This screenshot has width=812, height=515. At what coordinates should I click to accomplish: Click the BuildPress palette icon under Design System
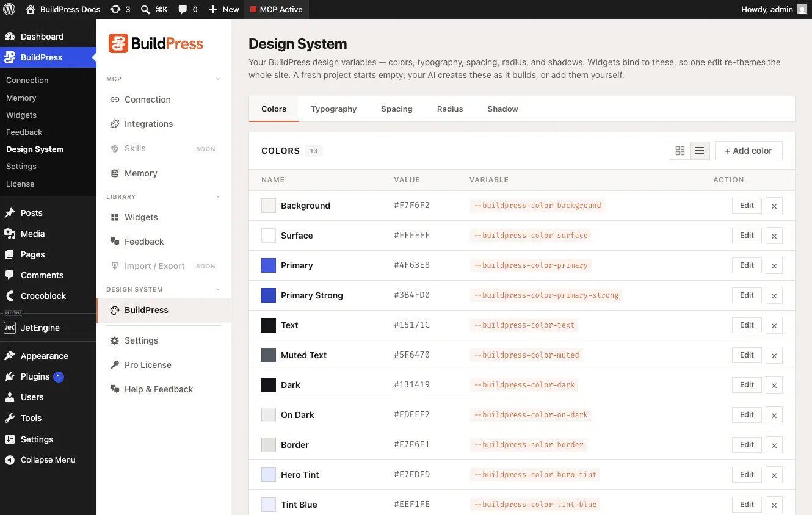(x=114, y=310)
